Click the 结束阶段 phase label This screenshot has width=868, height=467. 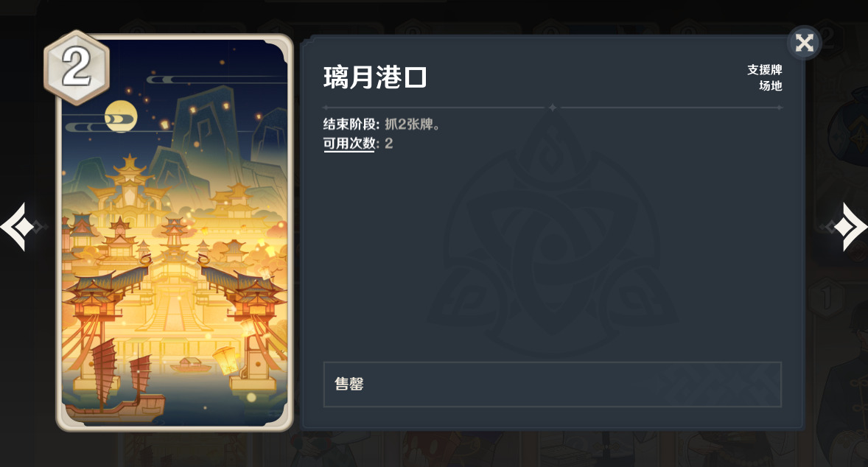coord(351,124)
